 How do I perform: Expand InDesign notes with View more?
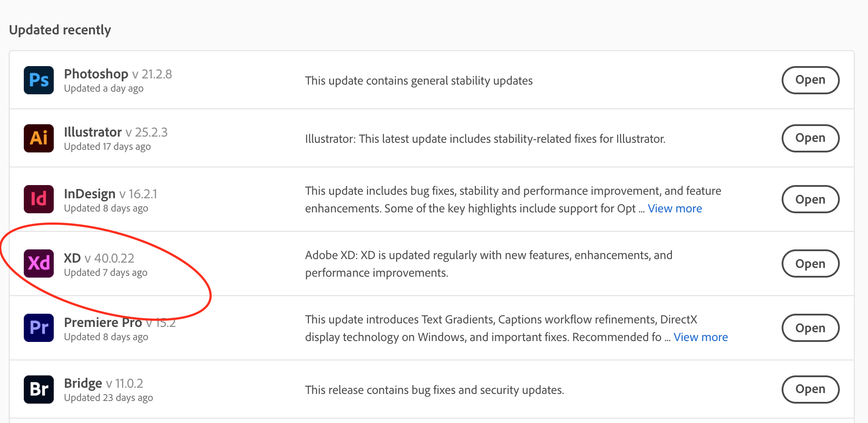click(x=675, y=208)
